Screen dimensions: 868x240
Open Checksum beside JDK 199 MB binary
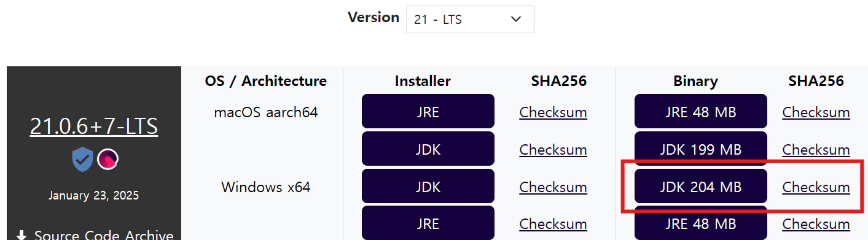click(x=816, y=150)
